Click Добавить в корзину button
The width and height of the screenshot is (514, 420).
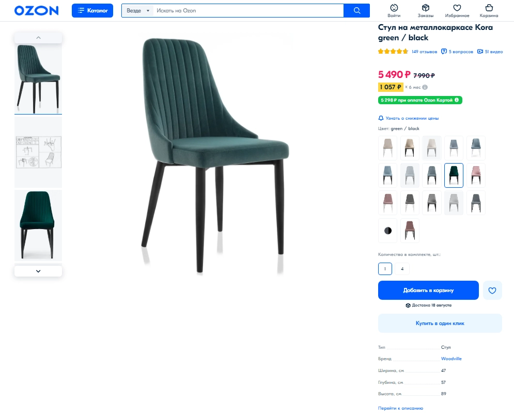click(x=428, y=290)
